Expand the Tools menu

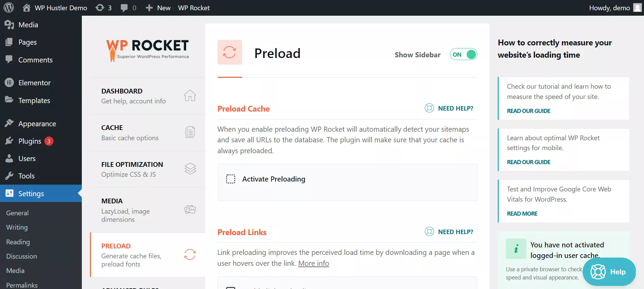(27, 176)
